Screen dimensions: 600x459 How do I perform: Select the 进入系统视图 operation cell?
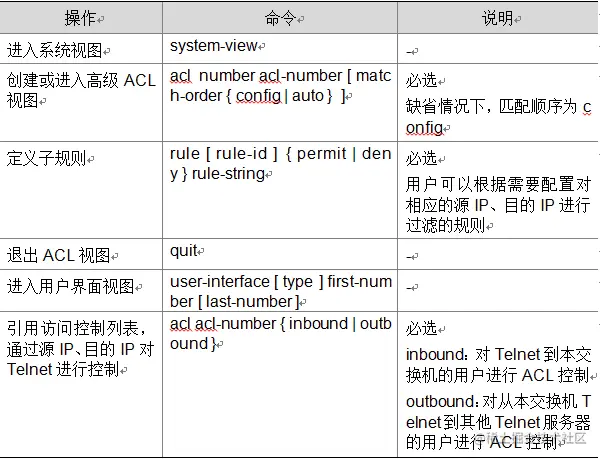(59, 48)
